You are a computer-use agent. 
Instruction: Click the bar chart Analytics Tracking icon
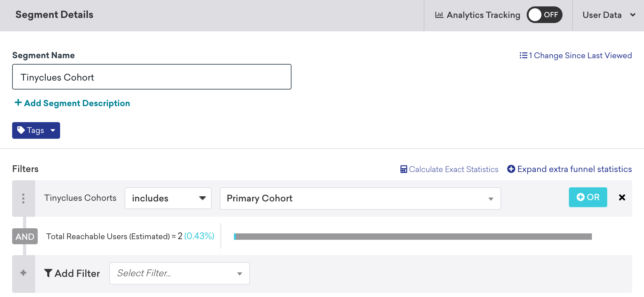coord(439,14)
